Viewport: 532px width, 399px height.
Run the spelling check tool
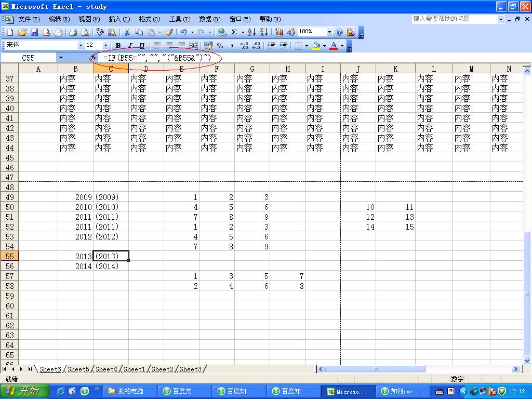[x=100, y=32]
